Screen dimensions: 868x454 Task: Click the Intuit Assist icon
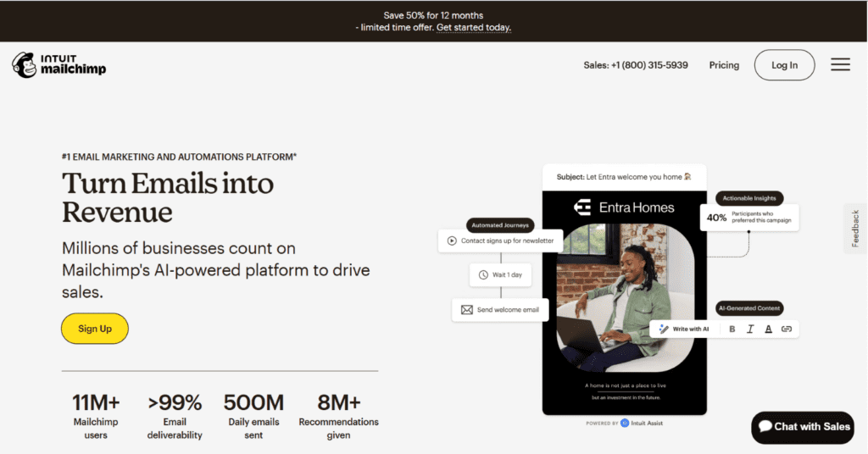click(625, 423)
